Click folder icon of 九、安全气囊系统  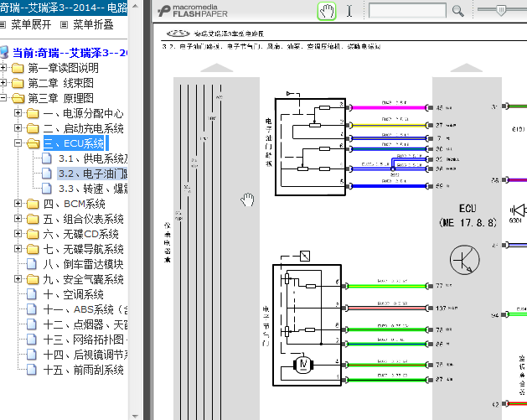pyautogui.click(x=33, y=279)
